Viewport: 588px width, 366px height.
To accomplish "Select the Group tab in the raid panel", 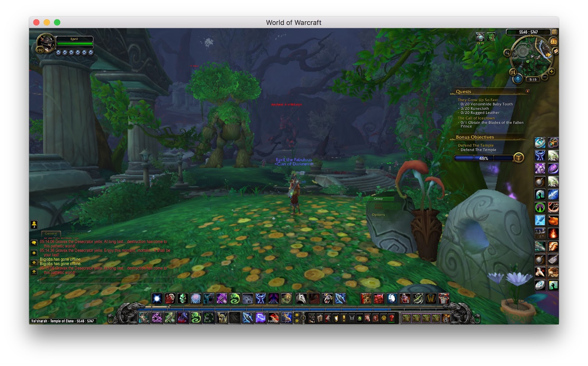I will click(378, 199).
